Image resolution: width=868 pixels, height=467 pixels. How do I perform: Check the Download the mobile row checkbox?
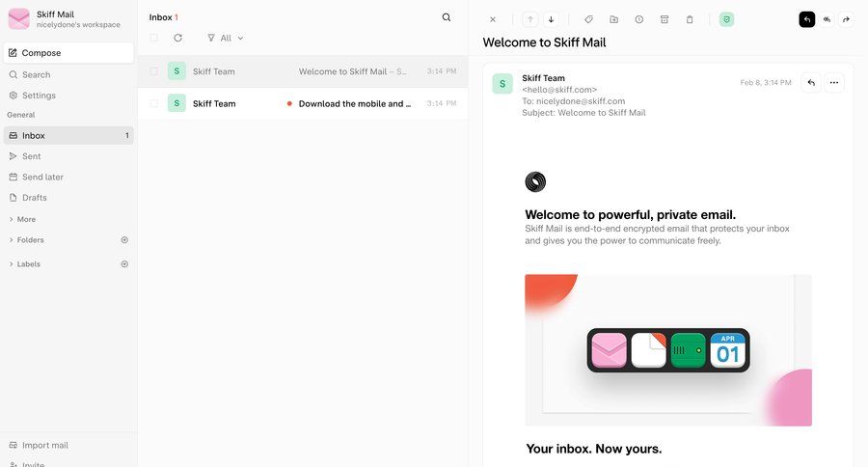click(154, 103)
